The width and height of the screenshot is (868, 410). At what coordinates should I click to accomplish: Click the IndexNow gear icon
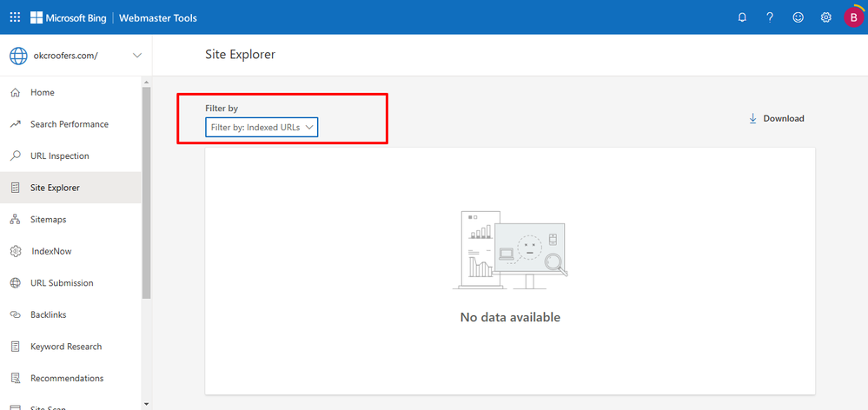16,251
